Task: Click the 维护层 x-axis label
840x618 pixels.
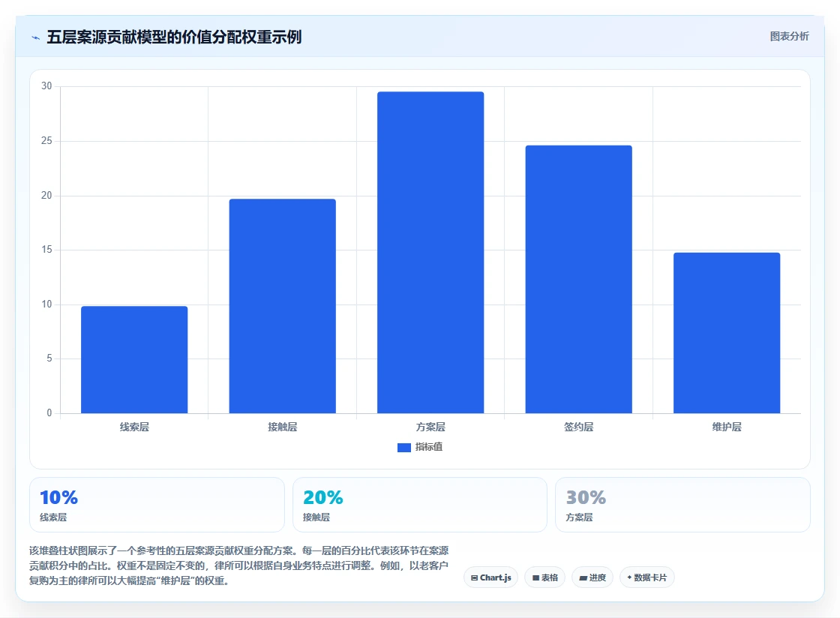Action: (727, 427)
